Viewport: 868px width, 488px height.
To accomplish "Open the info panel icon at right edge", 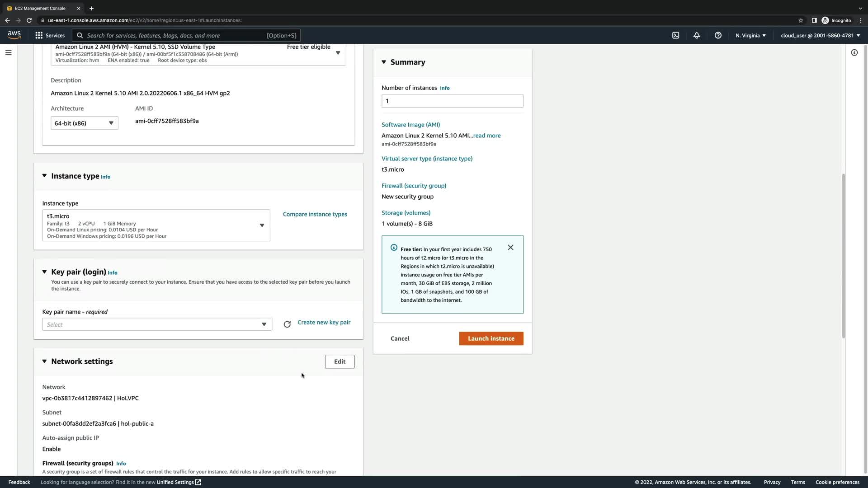I will 854,53.
